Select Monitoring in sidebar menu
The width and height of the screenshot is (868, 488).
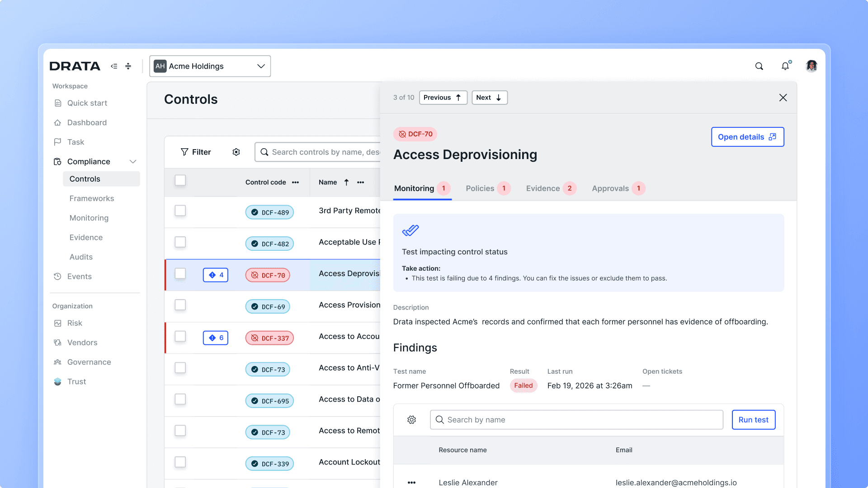click(89, 218)
